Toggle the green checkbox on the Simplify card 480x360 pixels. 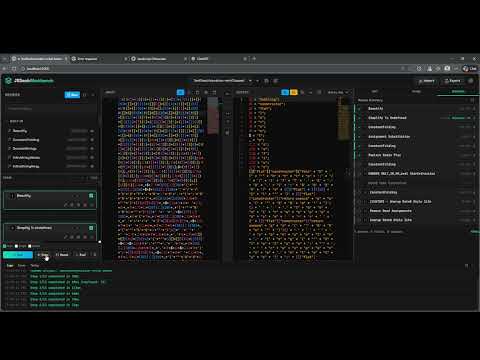(x=91, y=228)
